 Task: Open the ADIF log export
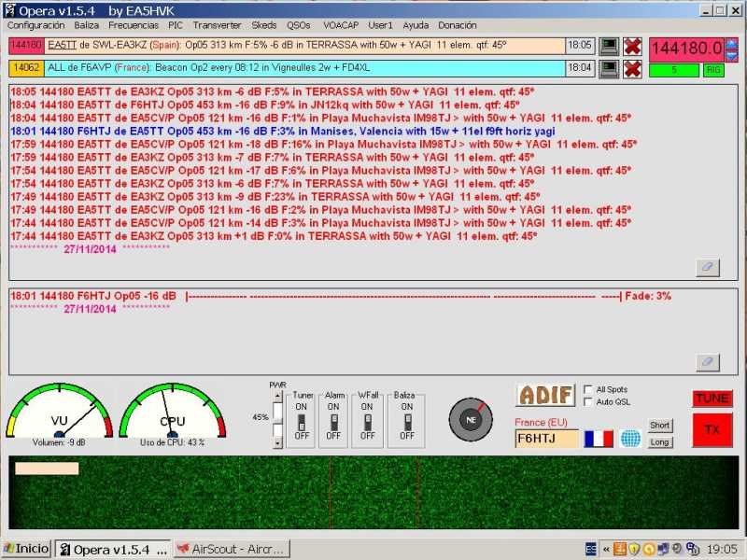point(545,395)
